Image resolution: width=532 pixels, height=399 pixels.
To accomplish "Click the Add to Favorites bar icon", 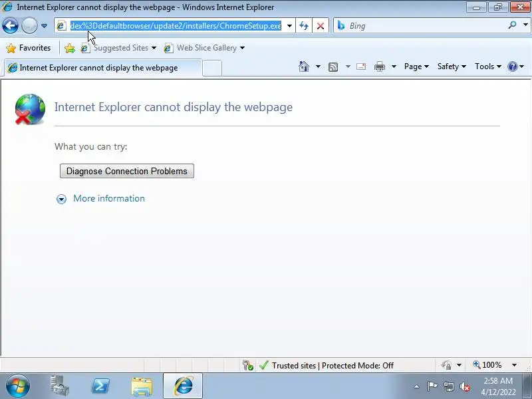I will pos(70,48).
